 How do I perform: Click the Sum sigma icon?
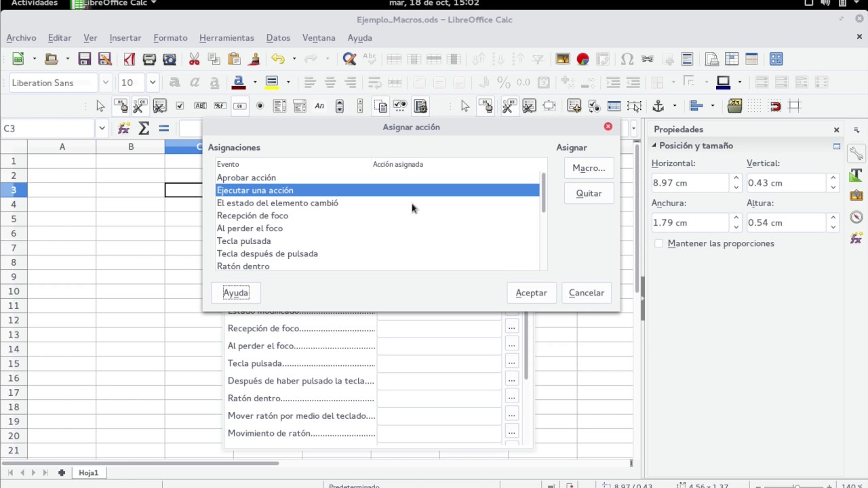click(144, 128)
